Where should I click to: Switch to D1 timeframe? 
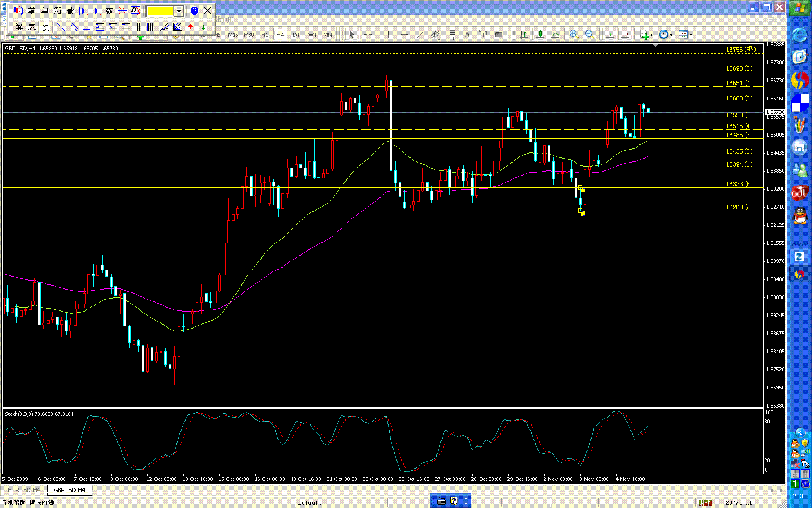point(296,34)
